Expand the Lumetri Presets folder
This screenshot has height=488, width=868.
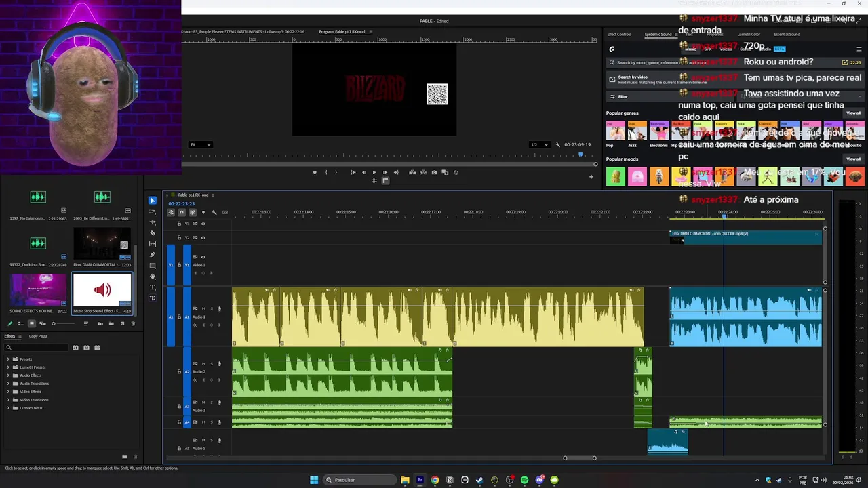click(x=8, y=367)
